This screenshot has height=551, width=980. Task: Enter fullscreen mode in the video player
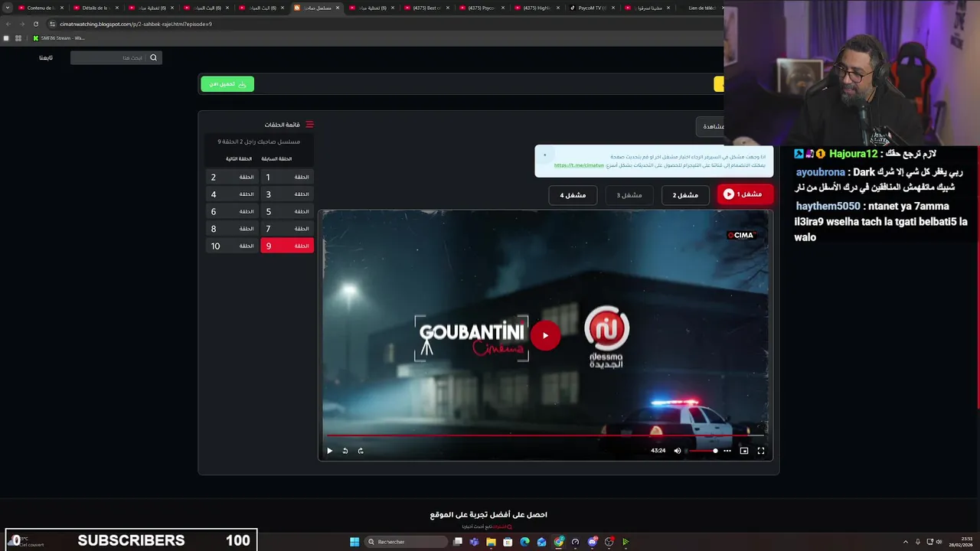(761, 451)
